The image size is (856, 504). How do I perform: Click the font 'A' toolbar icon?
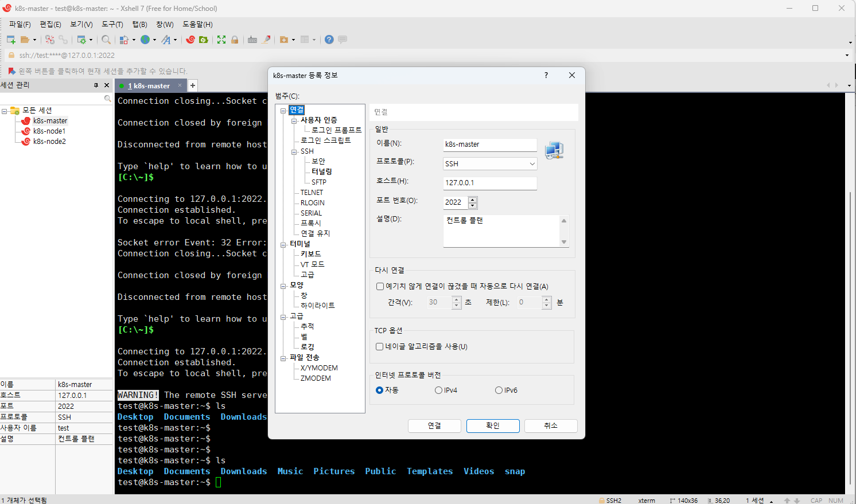pos(166,40)
